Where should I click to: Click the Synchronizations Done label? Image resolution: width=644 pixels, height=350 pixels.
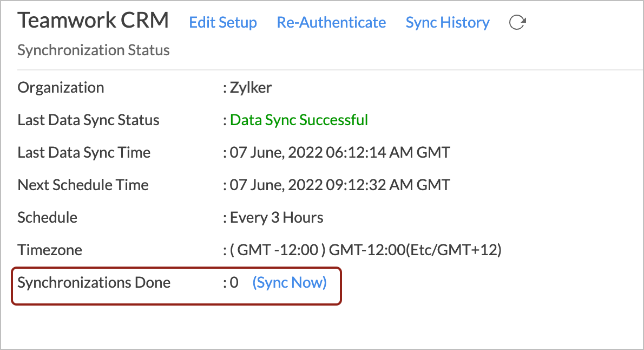(94, 283)
